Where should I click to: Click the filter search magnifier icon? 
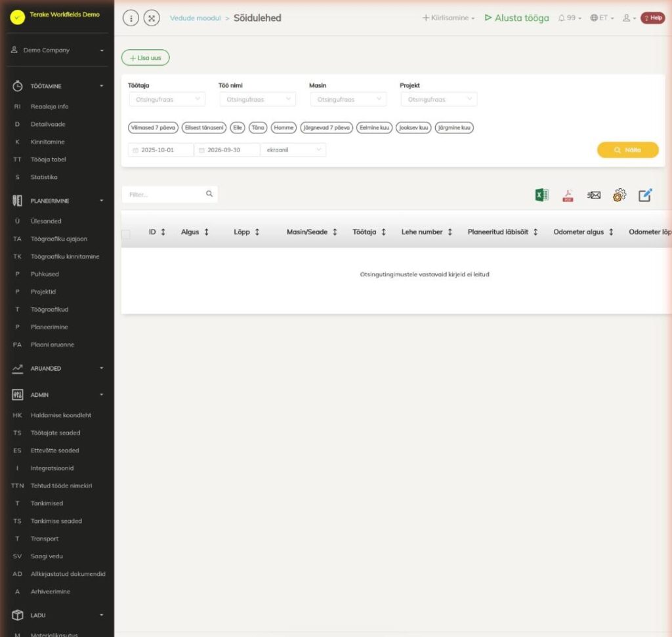pos(209,194)
